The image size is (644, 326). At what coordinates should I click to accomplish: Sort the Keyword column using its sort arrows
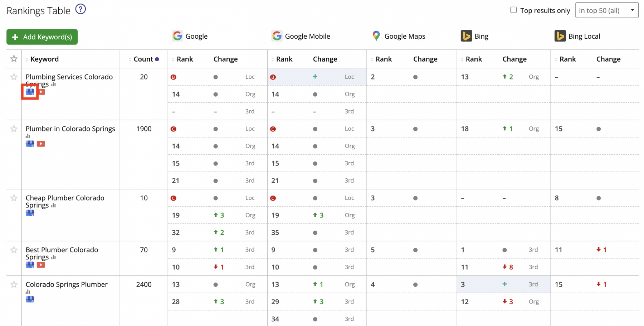point(27,59)
